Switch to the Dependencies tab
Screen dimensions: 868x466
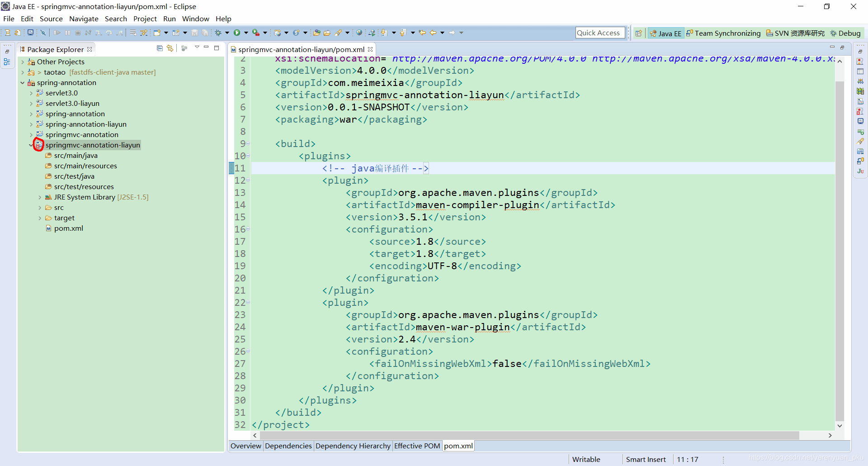pyautogui.click(x=288, y=446)
